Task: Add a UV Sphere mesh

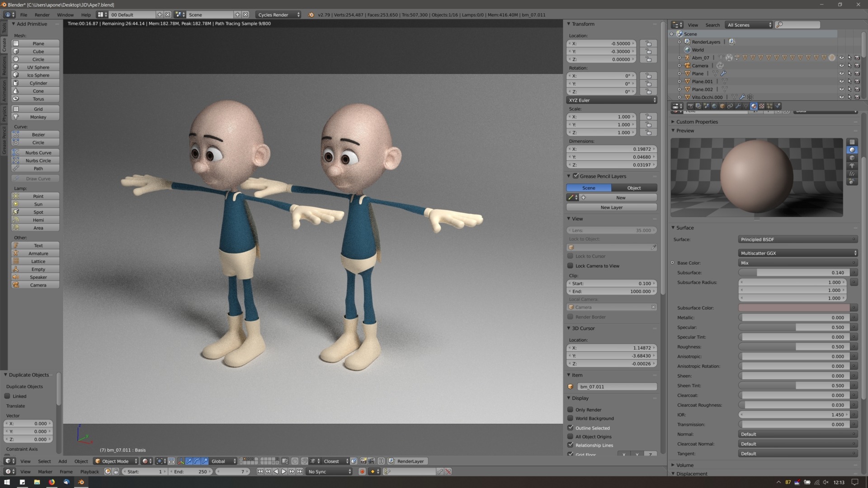Action: tap(35, 67)
